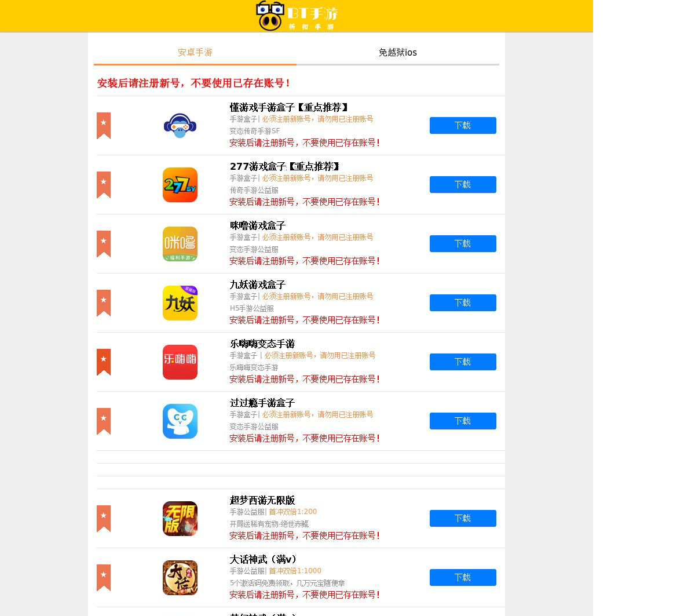
Task: Switch to the 免越狱ios tab
Action: (x=398, y=52)
